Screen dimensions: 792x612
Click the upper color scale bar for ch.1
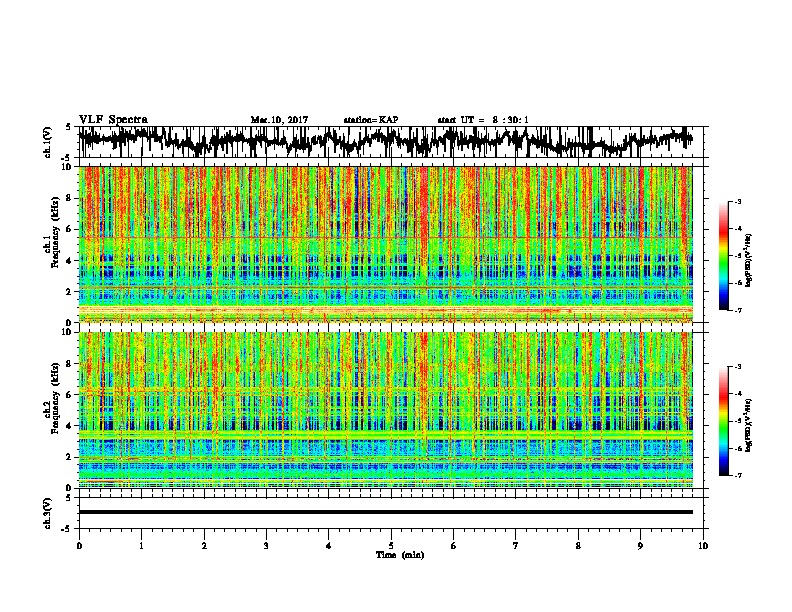pyautogui.click(x=723, y=256)
